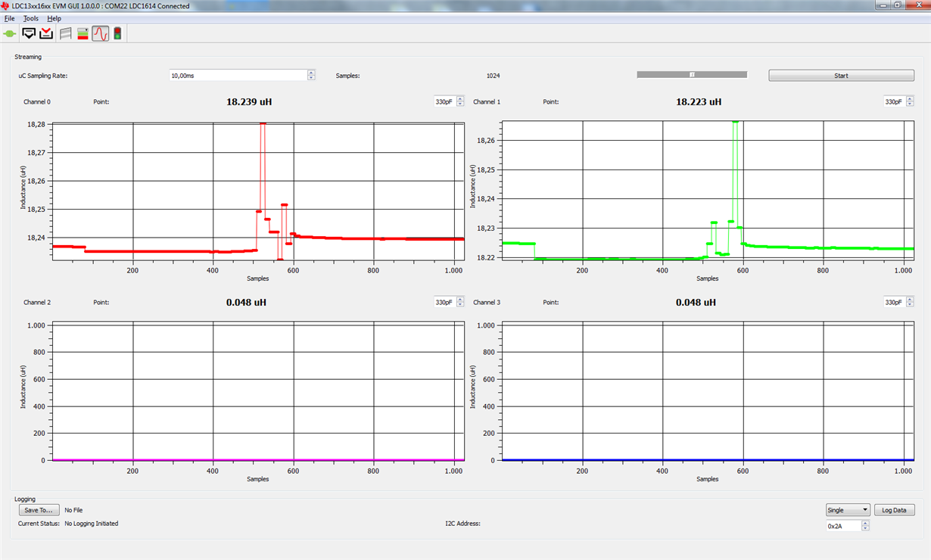The image size is (931, 560).
Task: Open the register page icon
Action: (66, 33)
